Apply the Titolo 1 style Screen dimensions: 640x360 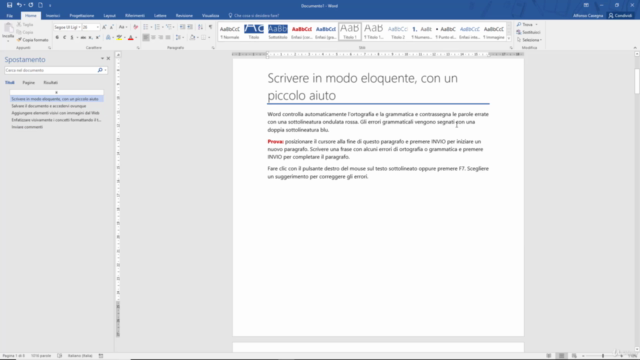(350, 31)
